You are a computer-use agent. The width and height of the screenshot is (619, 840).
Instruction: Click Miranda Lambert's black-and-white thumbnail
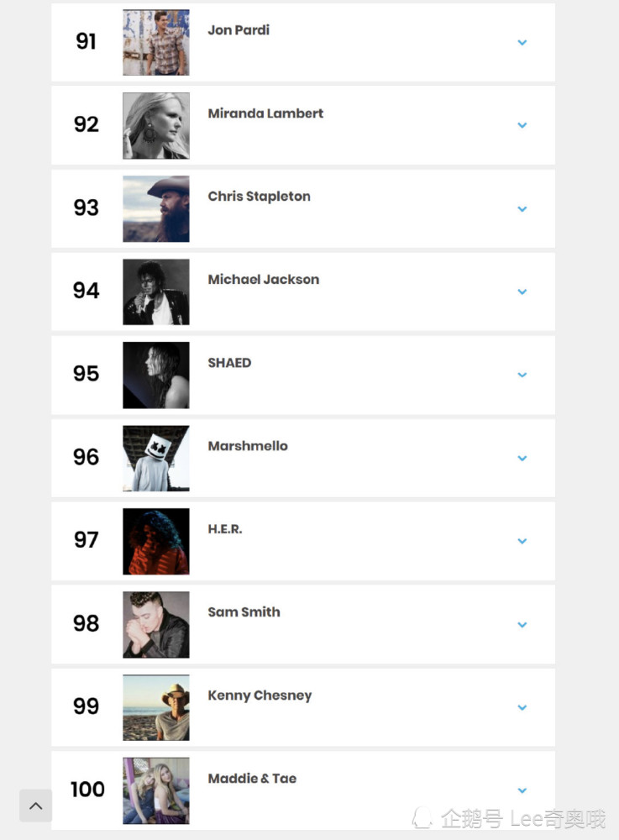coord(156,125)
